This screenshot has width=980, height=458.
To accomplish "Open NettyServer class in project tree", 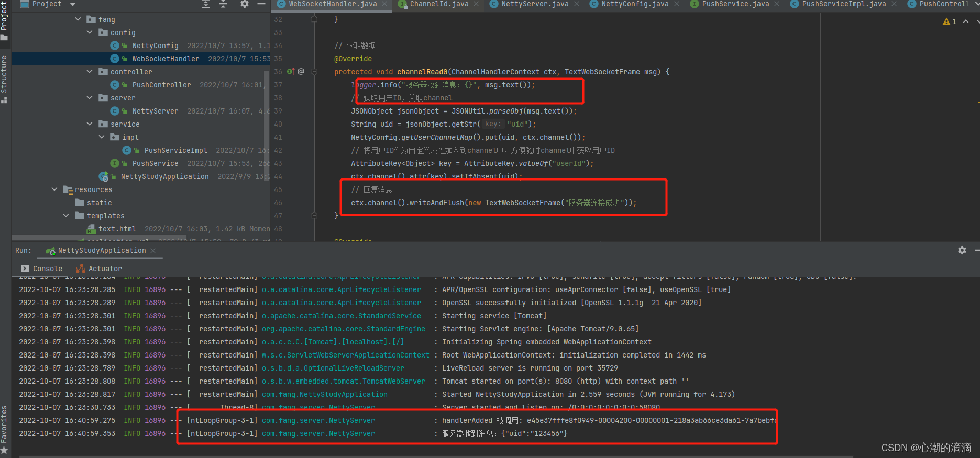I will pyautogui.click(x=155, y=111).
